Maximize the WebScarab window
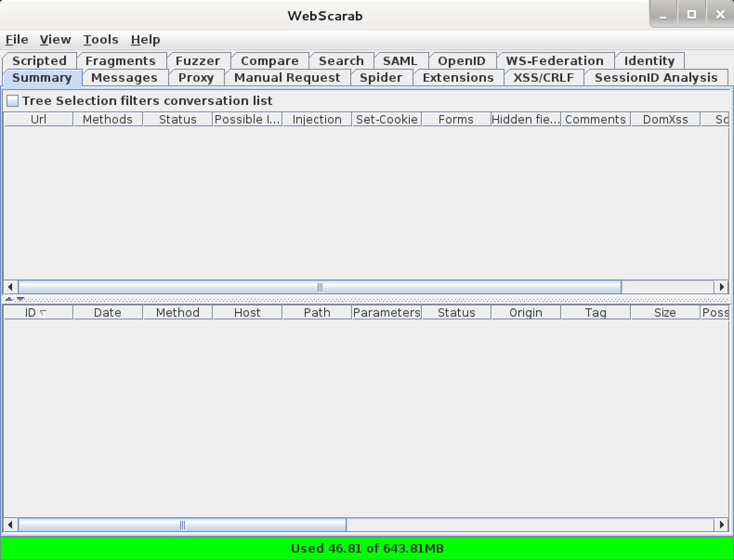 coord(692,14)
